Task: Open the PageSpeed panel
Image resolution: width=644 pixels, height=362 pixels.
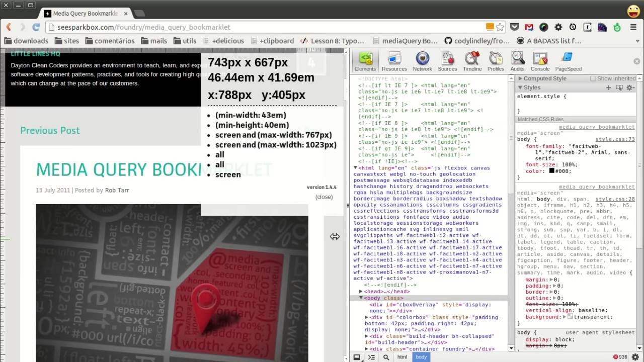Action: coord(568,61)
